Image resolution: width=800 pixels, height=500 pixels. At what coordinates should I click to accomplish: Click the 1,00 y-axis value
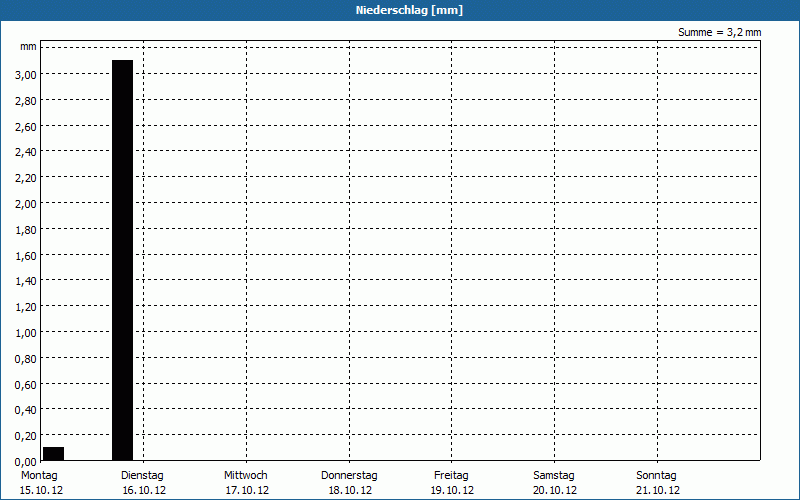point(26,333)
